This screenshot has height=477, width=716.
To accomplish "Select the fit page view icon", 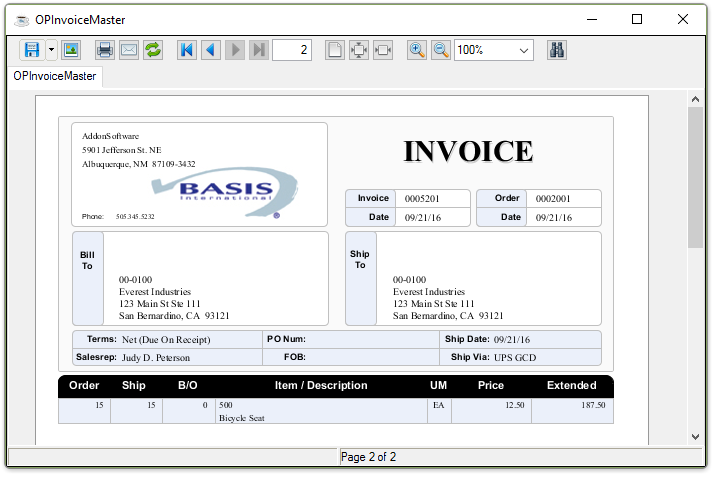I will [359, 50].
